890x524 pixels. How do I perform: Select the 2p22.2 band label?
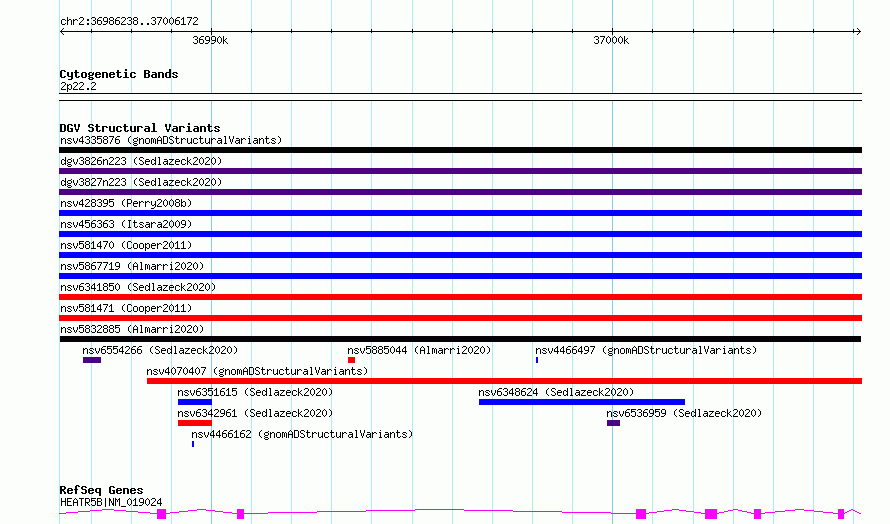coord(78,86)
